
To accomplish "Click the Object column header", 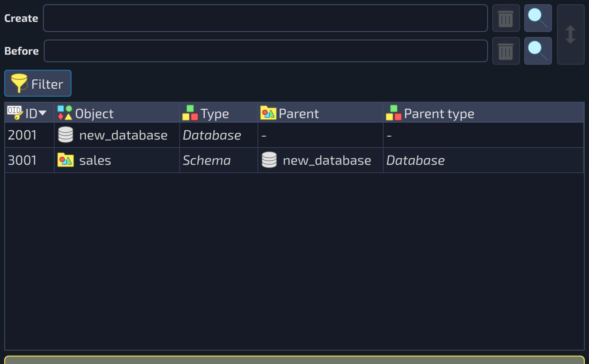I will [x=117, y=113].
